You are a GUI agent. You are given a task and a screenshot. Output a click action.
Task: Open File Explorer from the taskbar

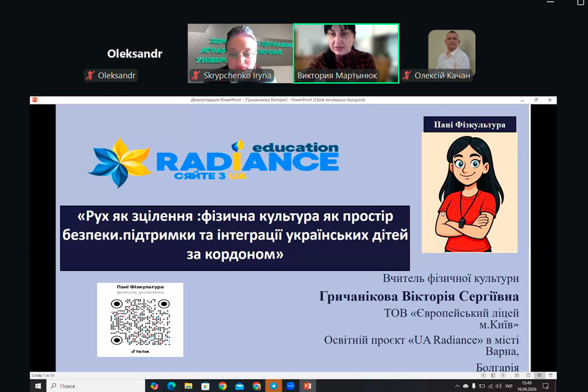pyautogui.click(x=188, y=385)
